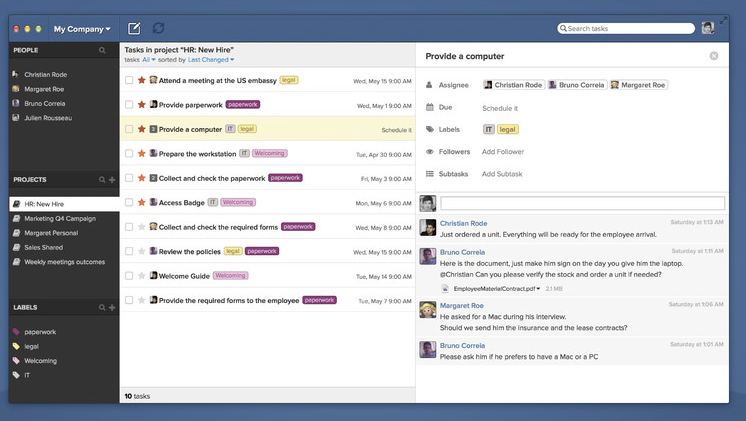This screenshot has height=421, width=746.
Task: Check the Provide paperwork task checkbox
Action: (129, 104)
